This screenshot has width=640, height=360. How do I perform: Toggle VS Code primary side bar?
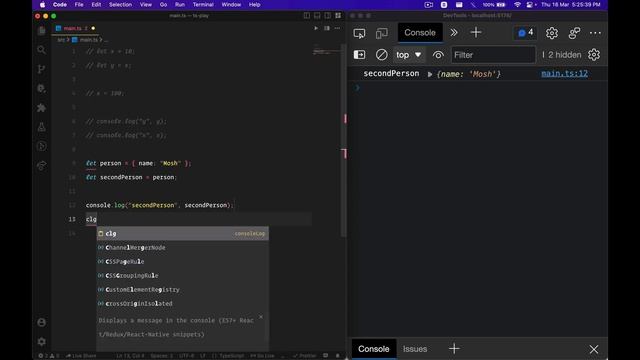[x=307, y=16]
